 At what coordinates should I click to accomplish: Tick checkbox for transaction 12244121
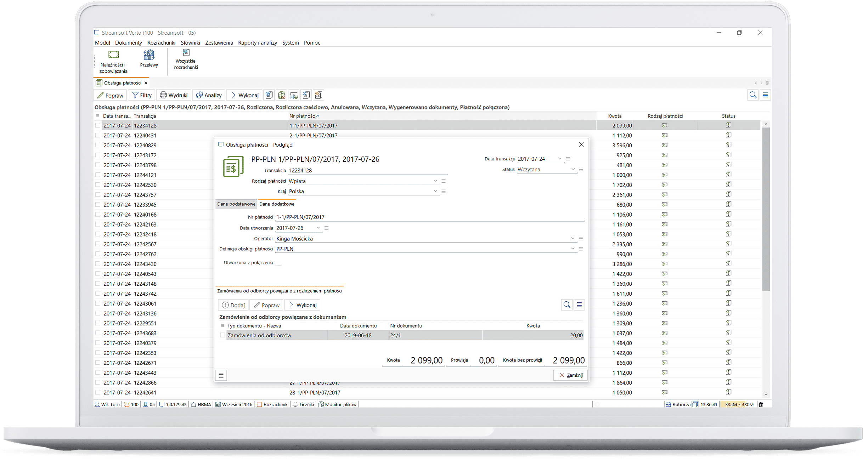[x=98, y=175]
